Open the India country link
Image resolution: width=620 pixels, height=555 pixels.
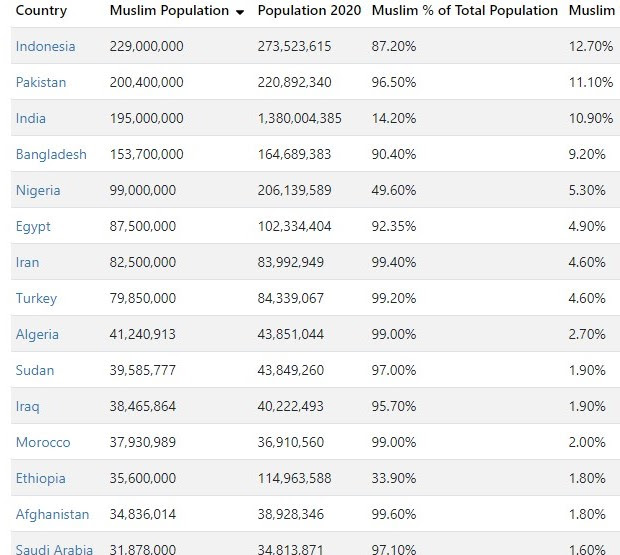coord(31,119)
